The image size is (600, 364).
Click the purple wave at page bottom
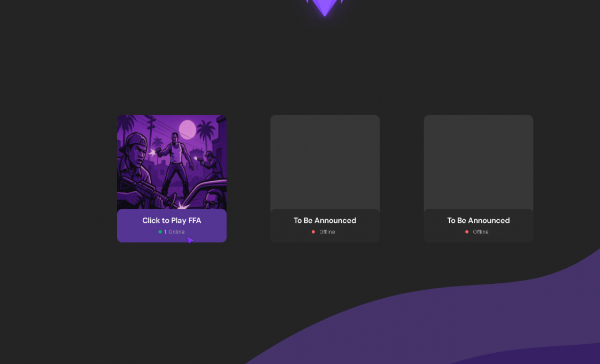pyautogui.click(x=428, y=326)
